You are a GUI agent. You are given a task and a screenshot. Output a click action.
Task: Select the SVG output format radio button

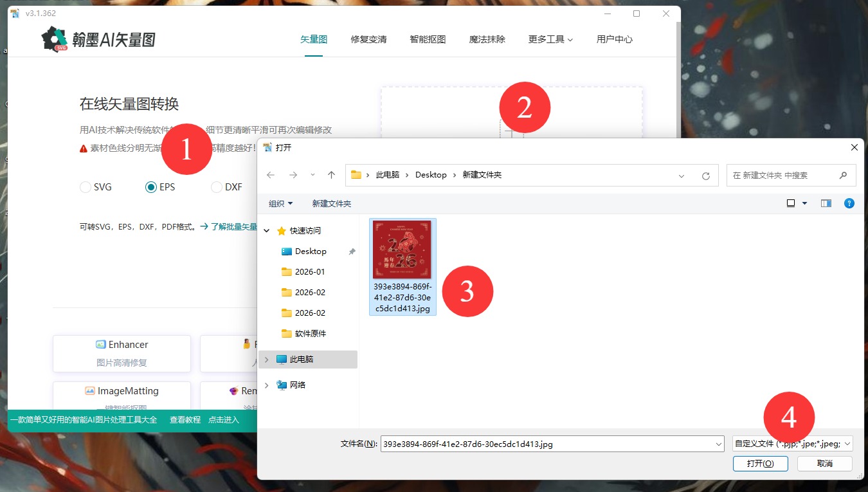point(86,187)
